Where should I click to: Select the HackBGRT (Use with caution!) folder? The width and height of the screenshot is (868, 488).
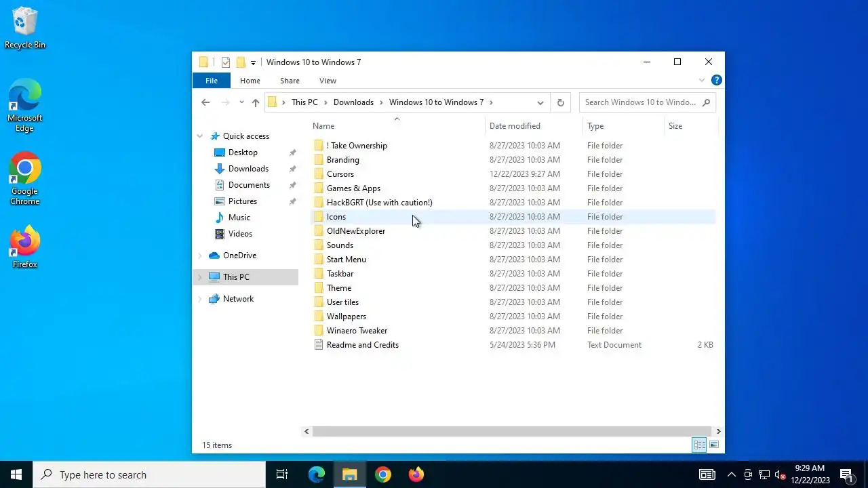coord(379,203)
